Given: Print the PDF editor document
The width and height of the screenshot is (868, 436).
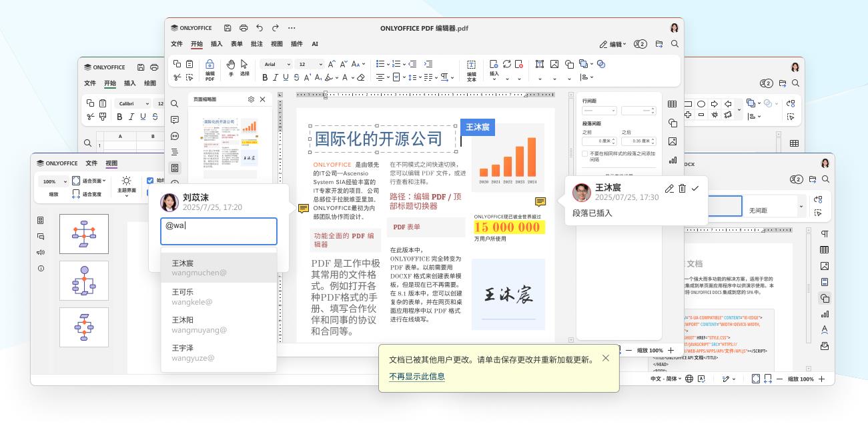Looking at the screenshot, I should (x=244, y=28).
